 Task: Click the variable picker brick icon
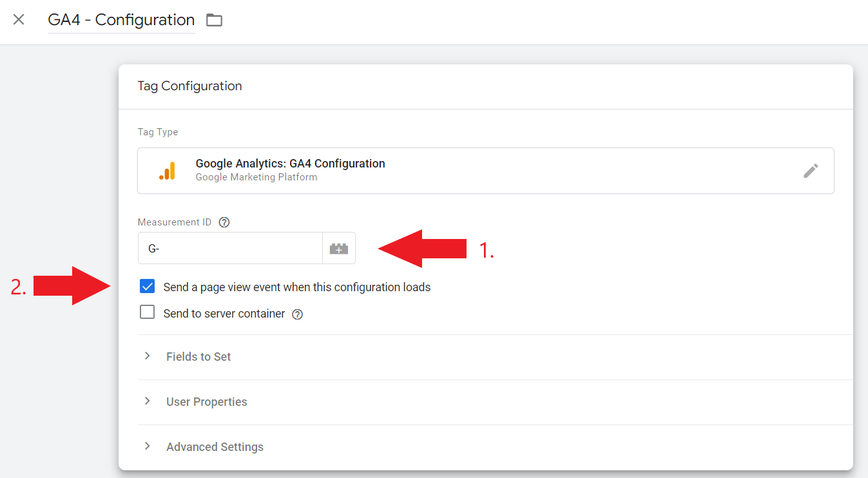[339, 249]
